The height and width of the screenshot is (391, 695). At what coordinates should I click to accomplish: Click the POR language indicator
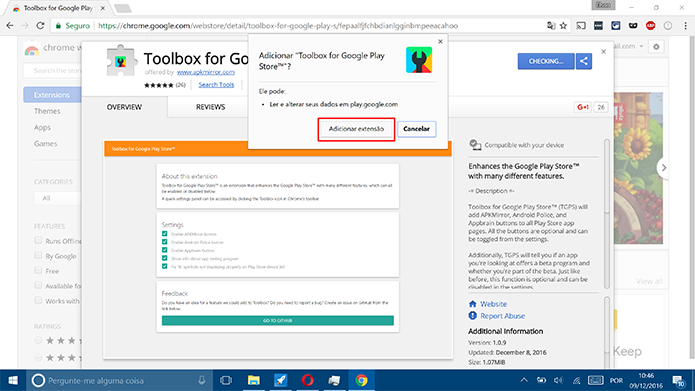(x=616, y=381)
